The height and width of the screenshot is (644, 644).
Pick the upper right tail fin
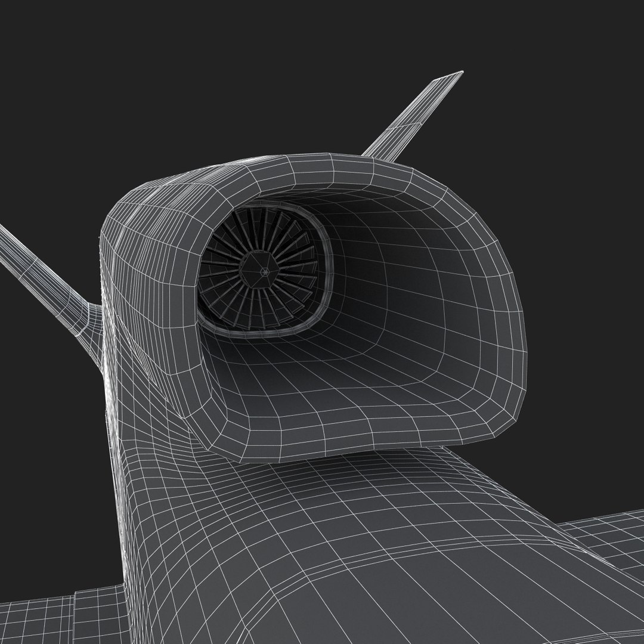[x=413, y=116]
